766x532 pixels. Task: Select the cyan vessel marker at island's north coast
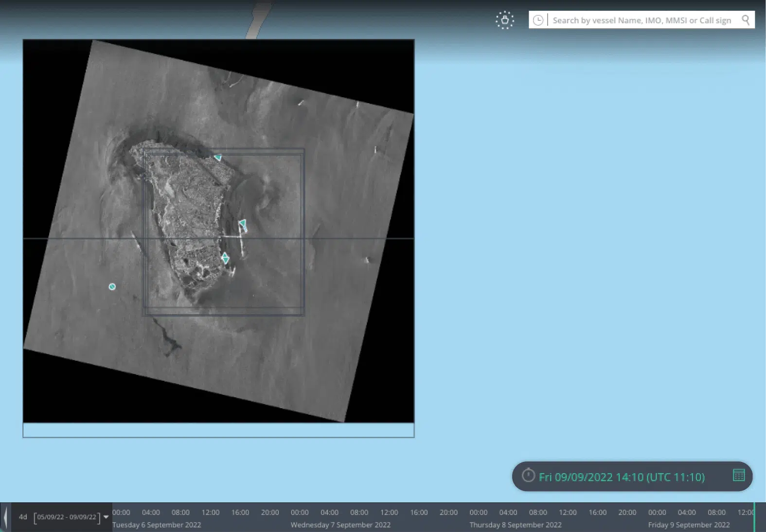tap(218, 157)
